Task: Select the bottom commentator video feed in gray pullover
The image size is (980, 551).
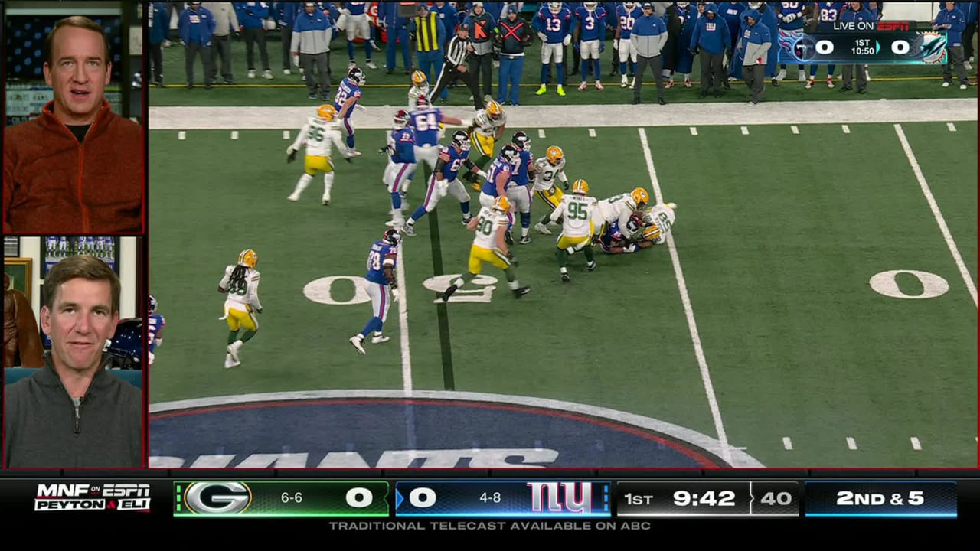Action: [73, 352]
